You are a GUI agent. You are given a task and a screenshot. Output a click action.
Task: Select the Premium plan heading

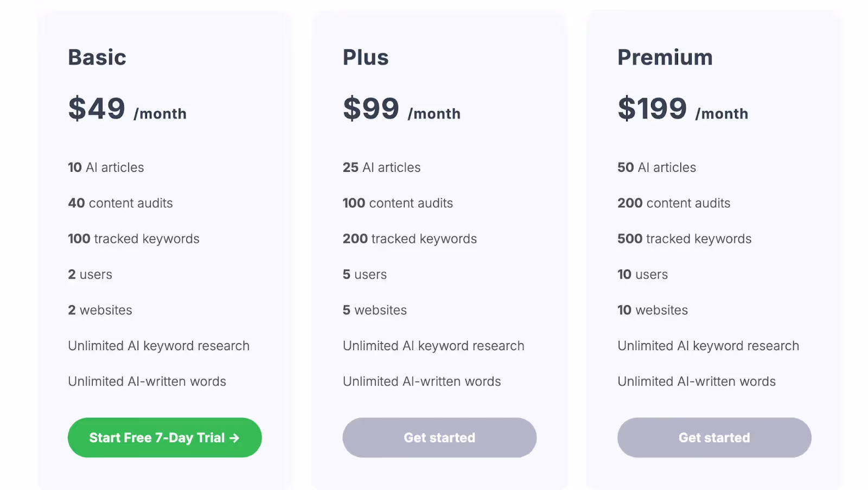[665, 57]
